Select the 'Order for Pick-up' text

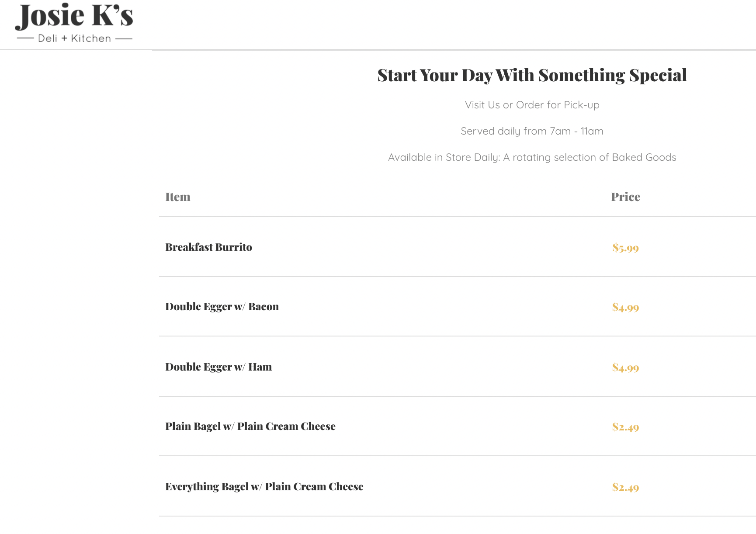pyautogui.click(x=558, y=105)
